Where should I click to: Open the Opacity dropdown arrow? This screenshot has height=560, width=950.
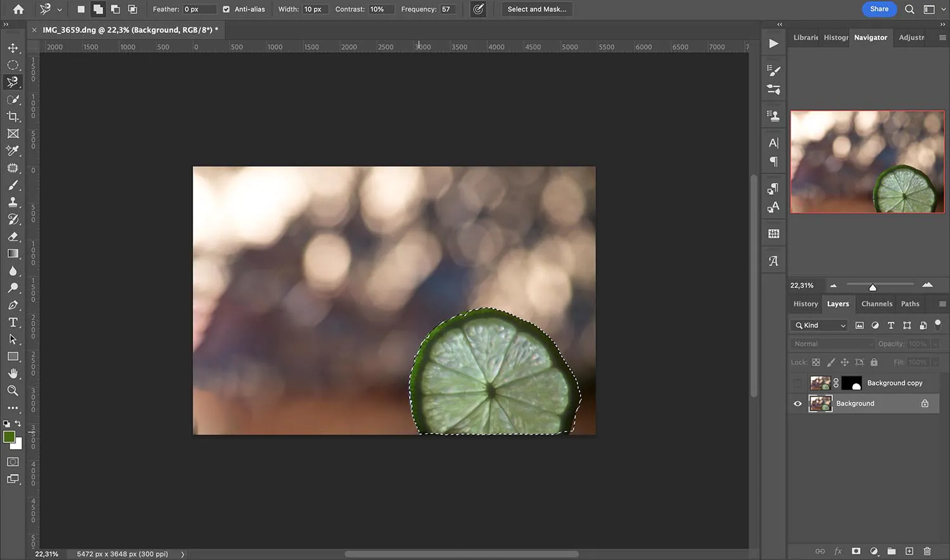935,344
